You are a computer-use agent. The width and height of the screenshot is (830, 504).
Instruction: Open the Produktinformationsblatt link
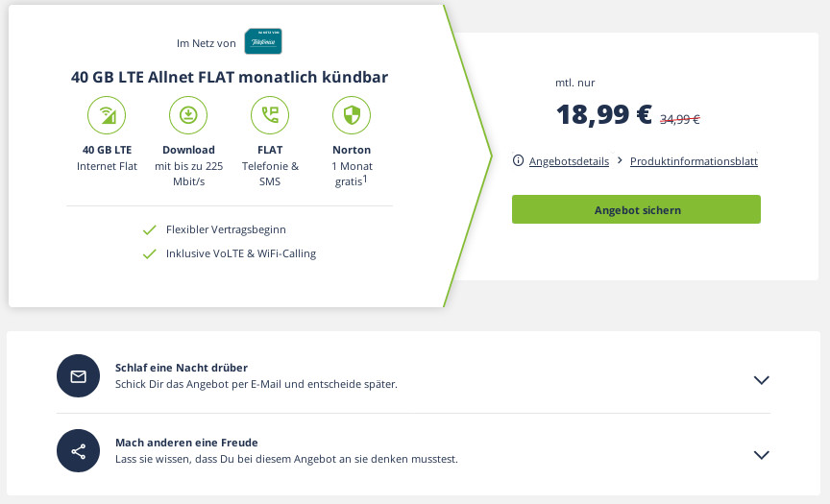(x=694, y=161)
